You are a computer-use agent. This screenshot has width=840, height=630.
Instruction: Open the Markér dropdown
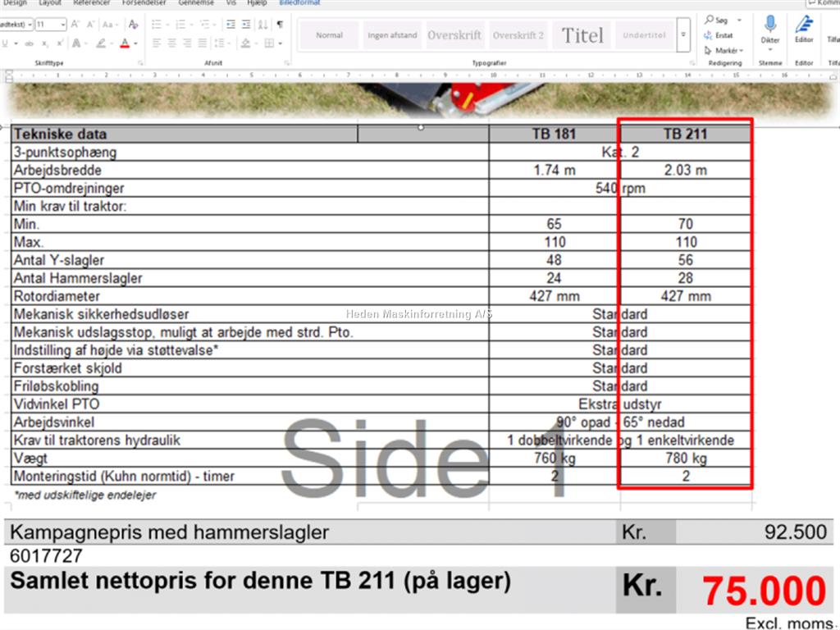[x=723, y=51]
